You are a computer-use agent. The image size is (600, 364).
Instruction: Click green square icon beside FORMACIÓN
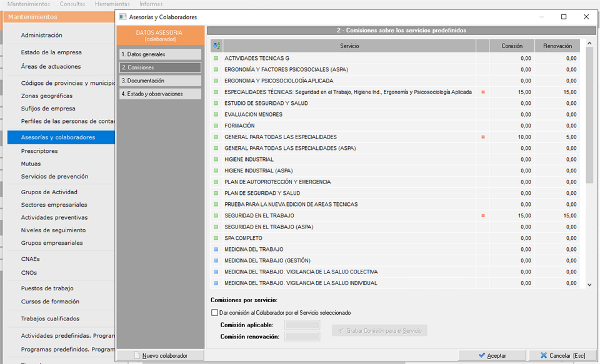(216, 125)
